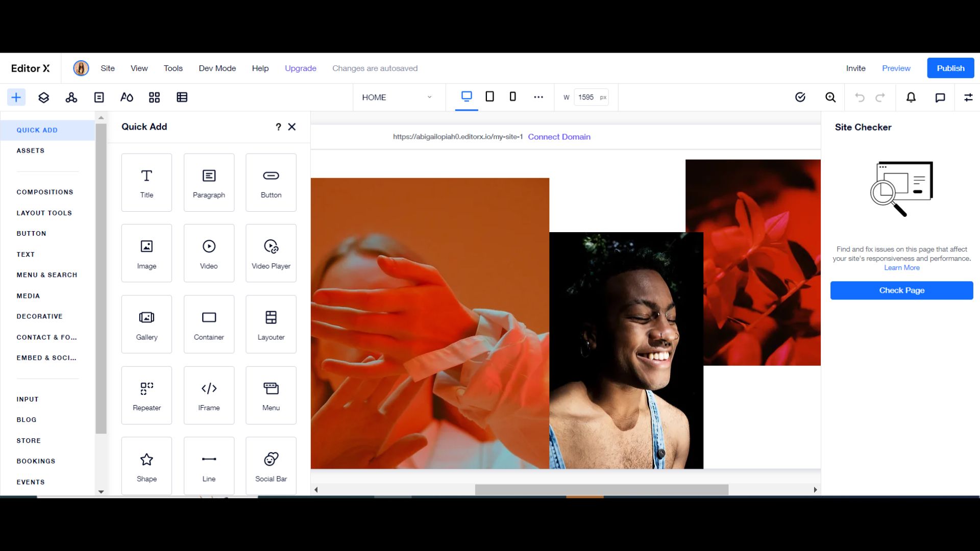
Task: Select the Layers panel icon
Action: point(44,97)
